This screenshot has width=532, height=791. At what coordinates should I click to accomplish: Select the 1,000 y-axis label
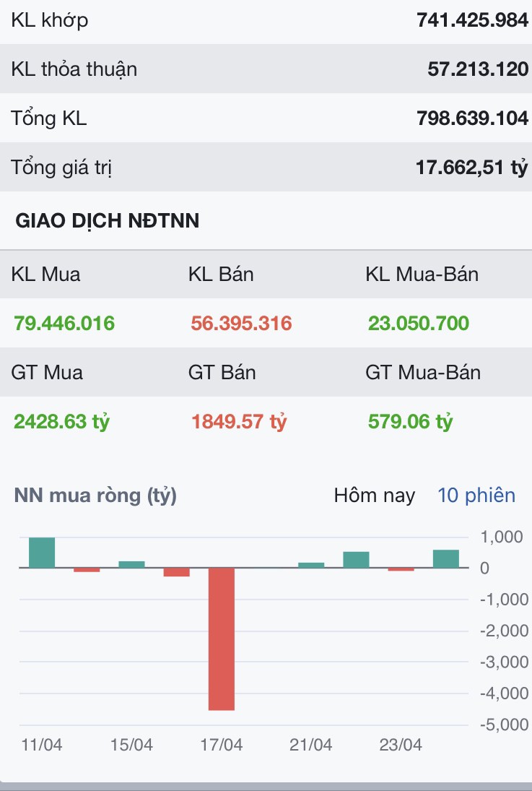click(x=501, y=537)
